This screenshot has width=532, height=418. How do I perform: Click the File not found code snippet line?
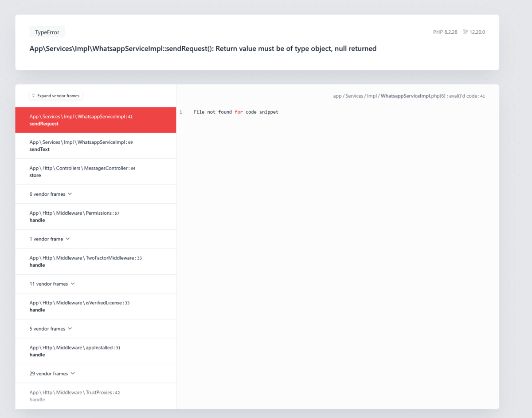click(236, 112)
